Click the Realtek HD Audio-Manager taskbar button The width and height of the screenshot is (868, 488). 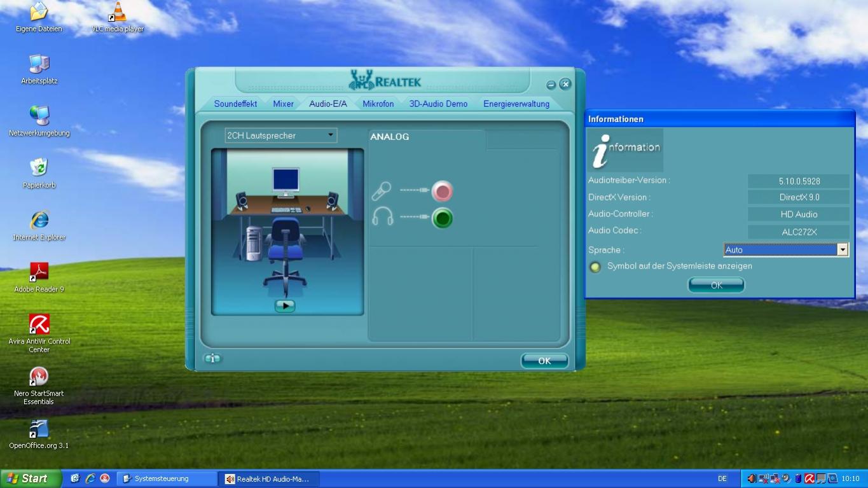tap(270, 478)
